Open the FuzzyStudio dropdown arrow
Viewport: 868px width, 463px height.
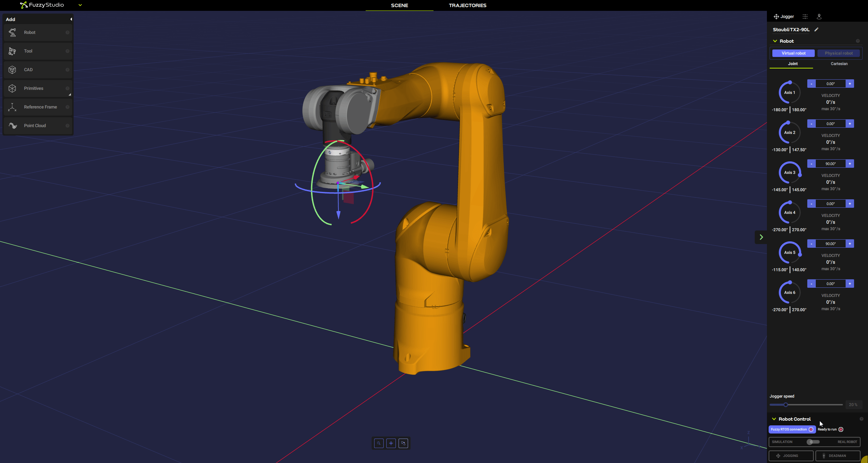[x=80, y=5]
